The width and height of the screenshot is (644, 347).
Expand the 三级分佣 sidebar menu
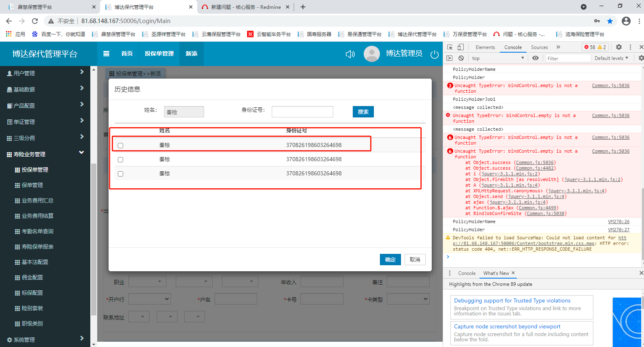pos(45,138)
